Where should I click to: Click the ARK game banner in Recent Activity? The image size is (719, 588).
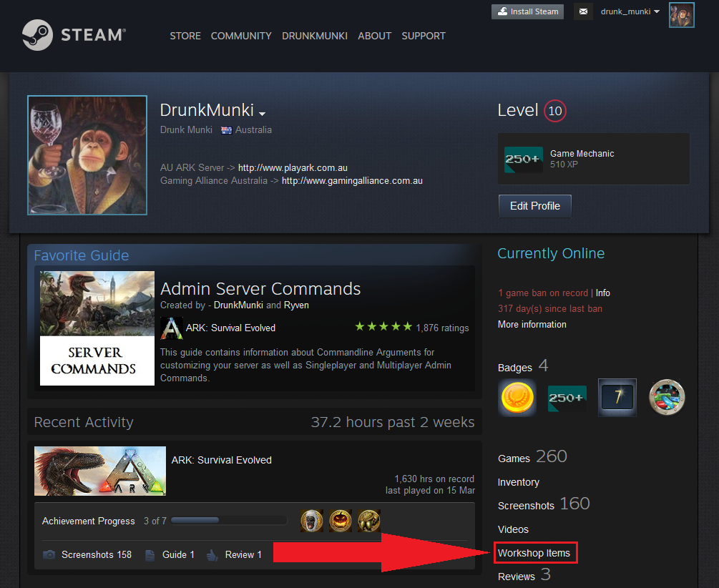pyautogui.click(x=100, y=471)
